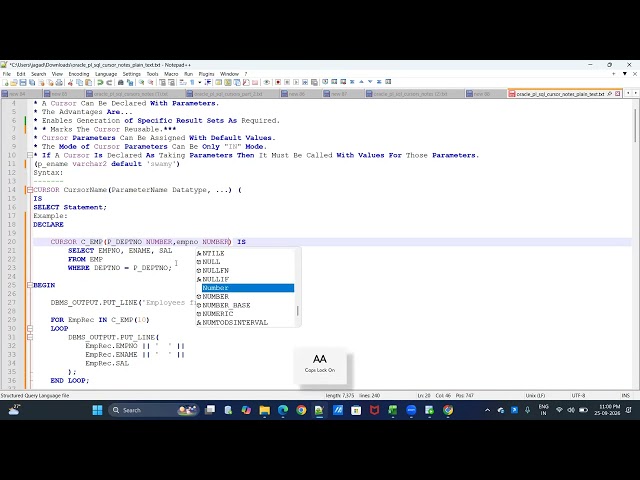Click the Structured Query Language file status text
640x480 pixels.
point(35,396)
